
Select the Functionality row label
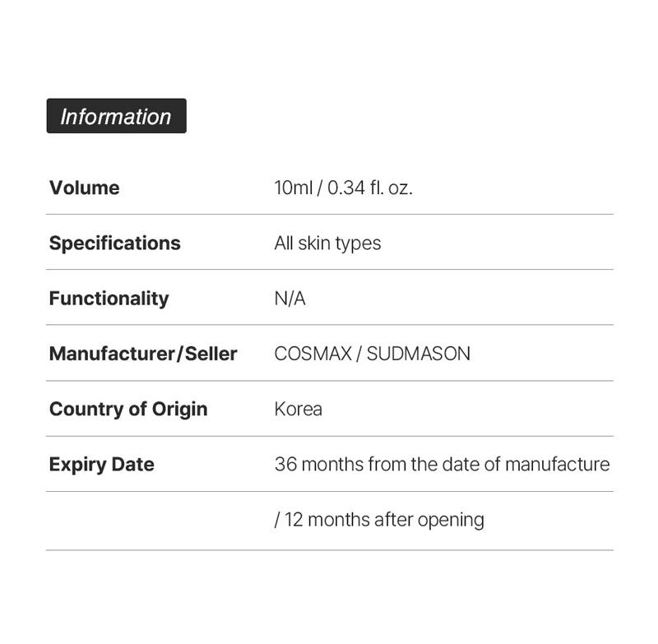click(x=109, y=298)
